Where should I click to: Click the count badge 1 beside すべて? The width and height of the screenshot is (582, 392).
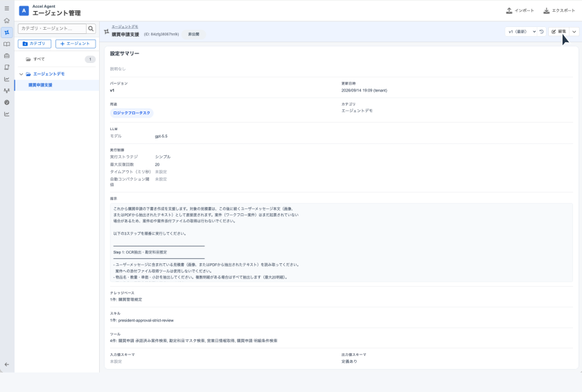(90, 60)
